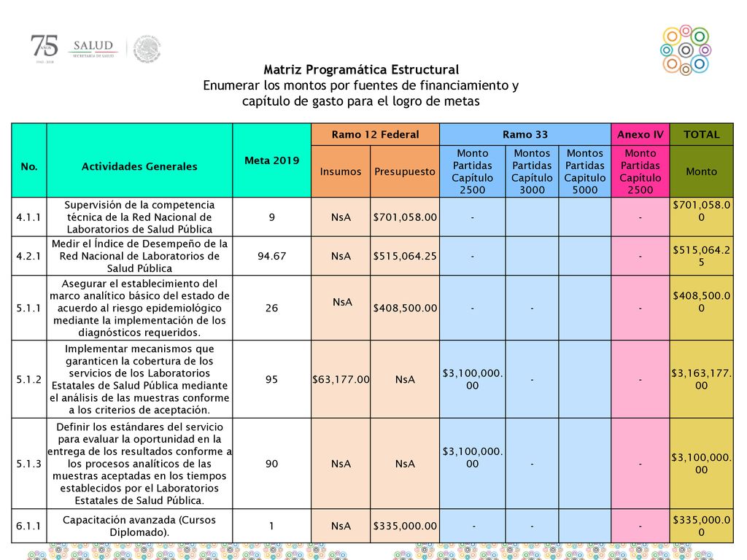The height and width of the screenshot is (560, 747).
Task: Click the 'Insumos' subheader cell
Action: [341, 171]
